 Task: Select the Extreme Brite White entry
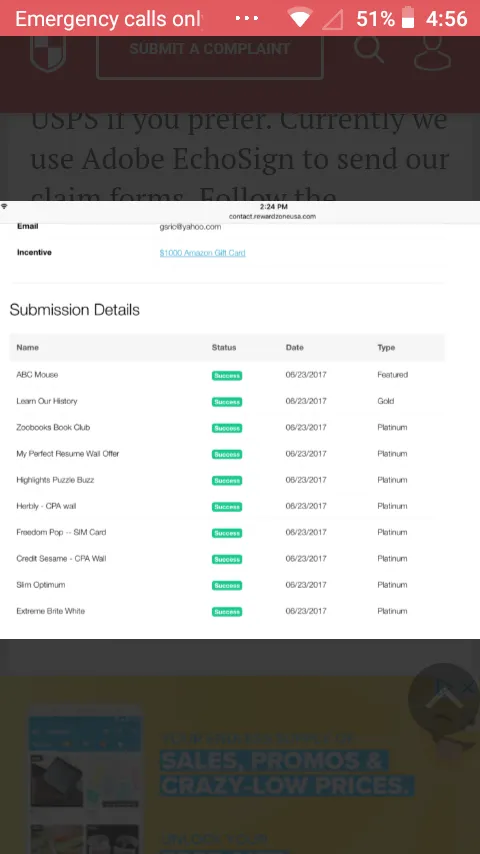[x=51, y=611]
